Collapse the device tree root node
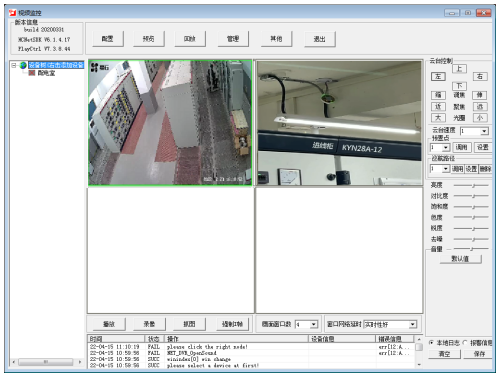Screen dimensions: 499x379 click(x=14, y=65)
